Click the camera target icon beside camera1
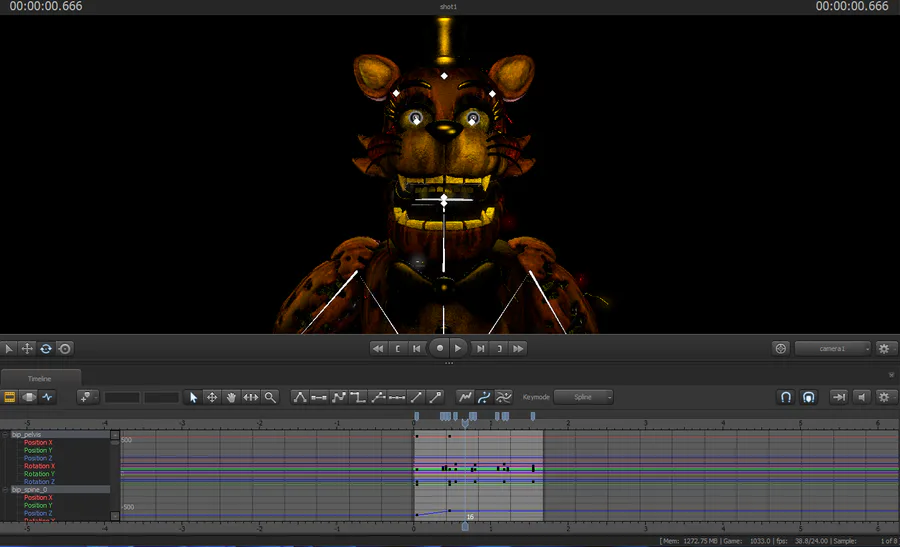This screenshot has height=547, width=900. [x=781, y=348]
